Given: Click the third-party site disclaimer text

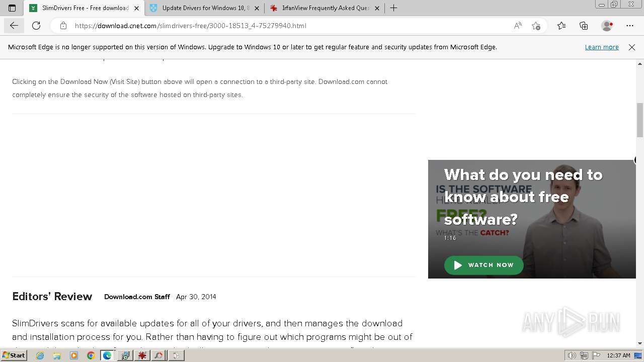Looking at the screenshot, I should pos(200,88).
